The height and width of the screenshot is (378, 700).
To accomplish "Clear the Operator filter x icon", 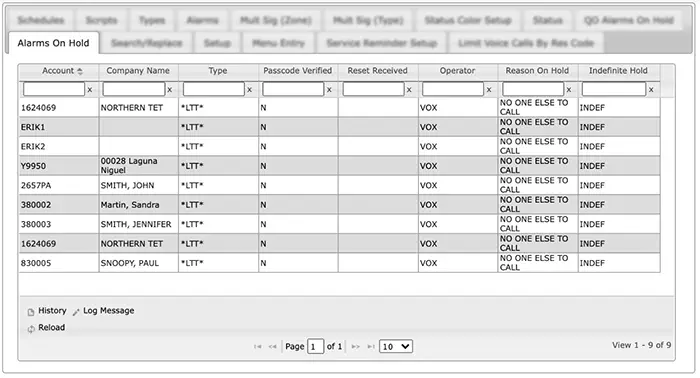I will [489, 90].
